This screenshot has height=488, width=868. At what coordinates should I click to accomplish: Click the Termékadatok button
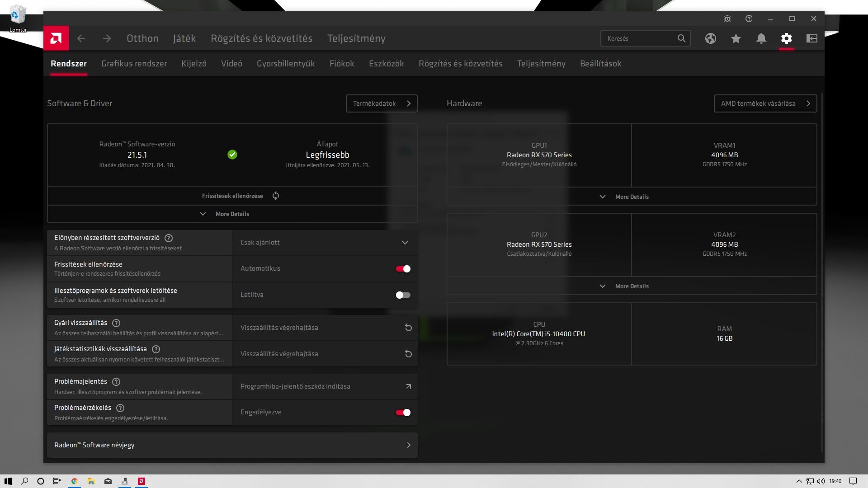pyautogui.click(x=382, y=103)
